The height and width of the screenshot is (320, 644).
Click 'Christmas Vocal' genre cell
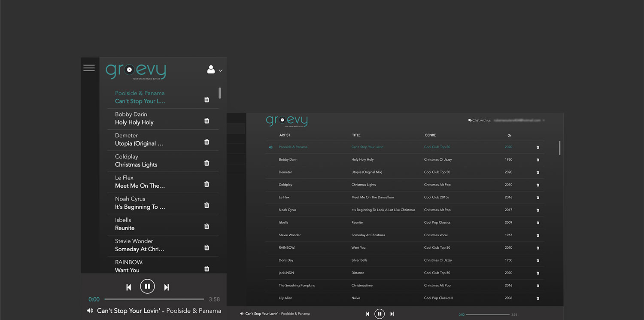[436, 235]
